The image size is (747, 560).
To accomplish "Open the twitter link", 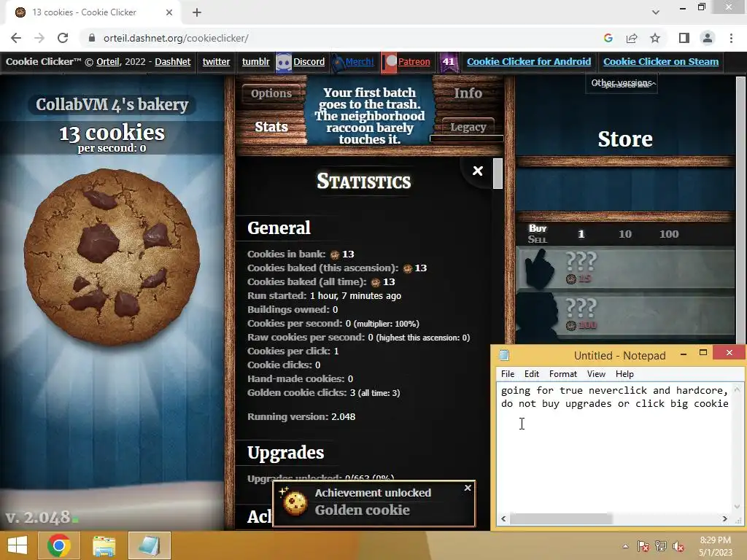I will click(216, 62).
